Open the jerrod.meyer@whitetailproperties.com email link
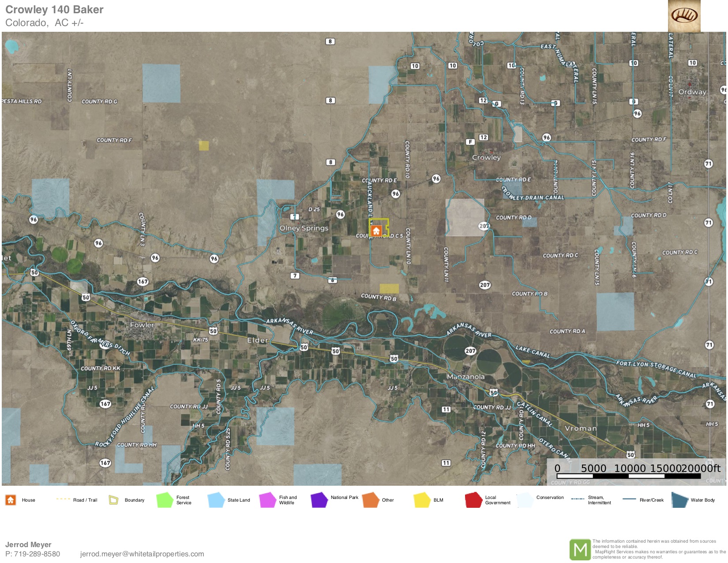Screen dimensions: 728x563 (142, 554)
